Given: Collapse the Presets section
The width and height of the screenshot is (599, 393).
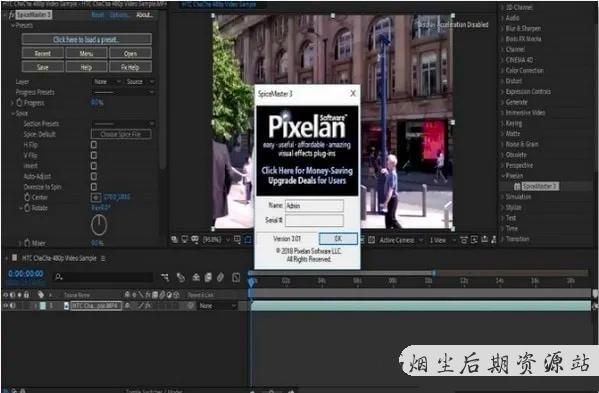Looking at the screenshot, I should coord(13,25).
